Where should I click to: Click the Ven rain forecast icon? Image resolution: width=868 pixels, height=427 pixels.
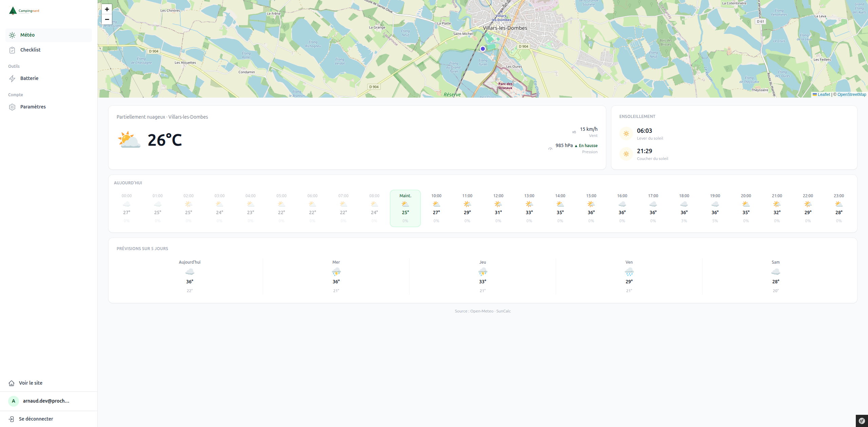coord(629,272)
